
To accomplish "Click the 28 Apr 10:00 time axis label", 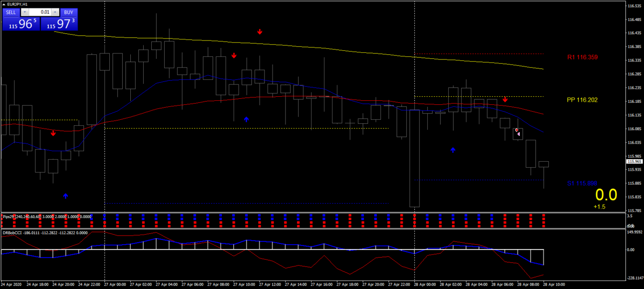I will (x=555, y=285).
